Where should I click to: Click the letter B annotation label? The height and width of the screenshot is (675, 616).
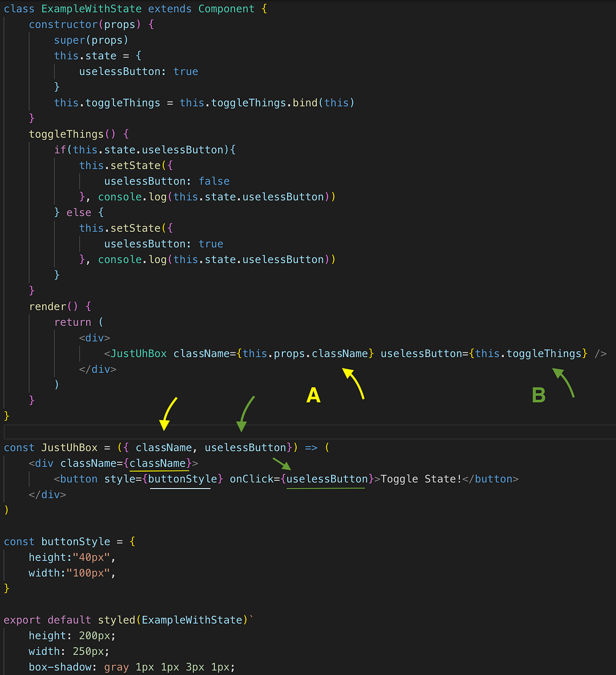coord(538,395)
